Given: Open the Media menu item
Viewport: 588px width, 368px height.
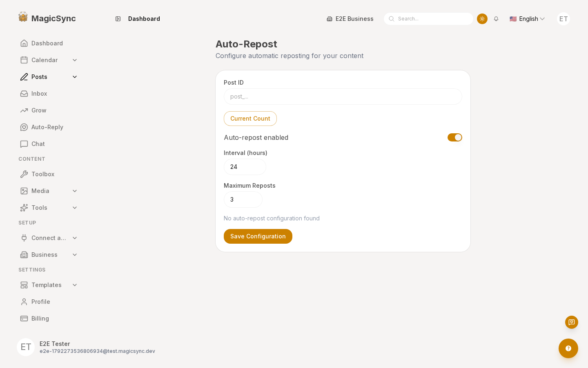Looking at the screenshot, I should click(49, 191).
